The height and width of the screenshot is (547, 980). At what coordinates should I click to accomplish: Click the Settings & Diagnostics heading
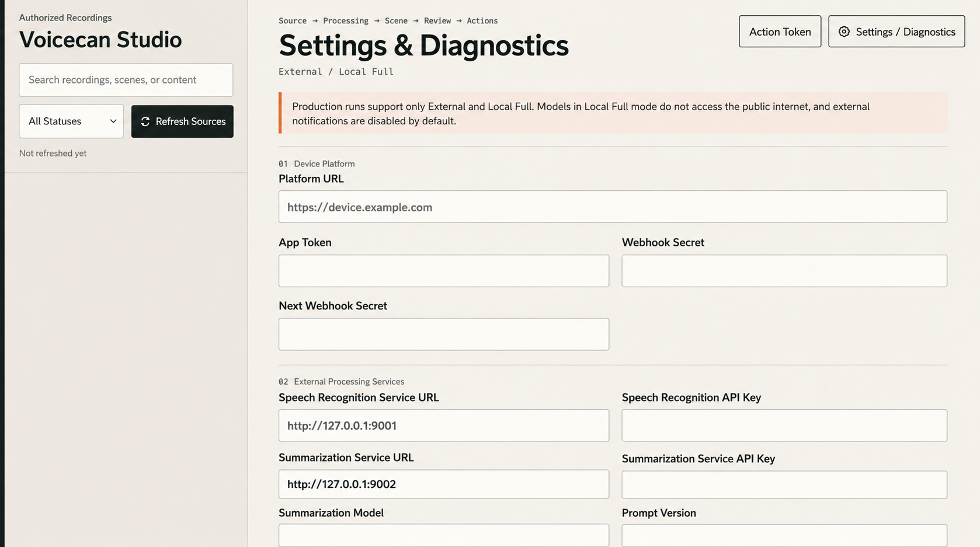pos(423,46)
